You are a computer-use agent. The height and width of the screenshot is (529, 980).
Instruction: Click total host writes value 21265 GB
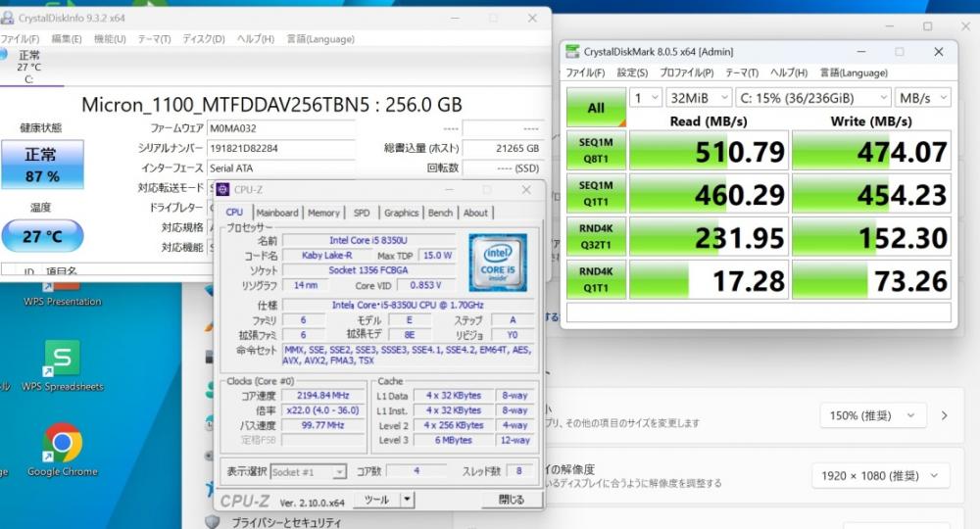click(x=503, y=148)
